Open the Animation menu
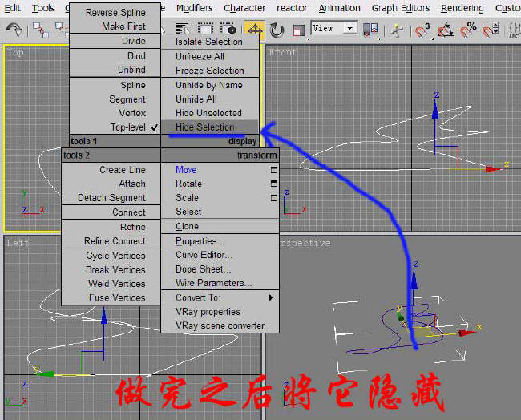Screen dimensions: 521x420 point(340,8)
